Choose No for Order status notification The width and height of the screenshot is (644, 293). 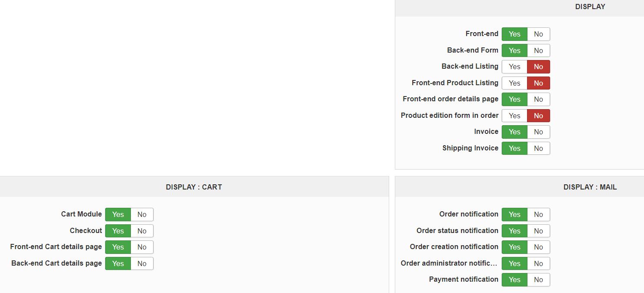538,231
